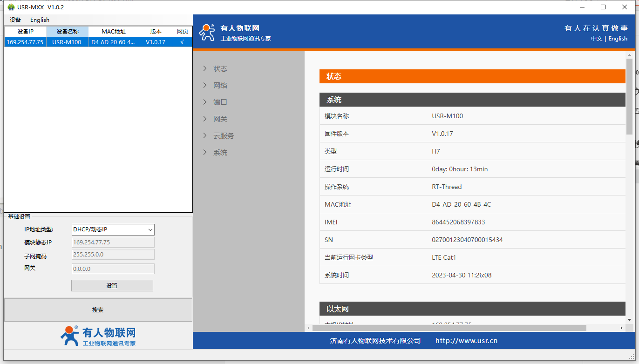639x364 pixels.
Task: Open the 设备 menu
Action: click(x=15, y=20)
